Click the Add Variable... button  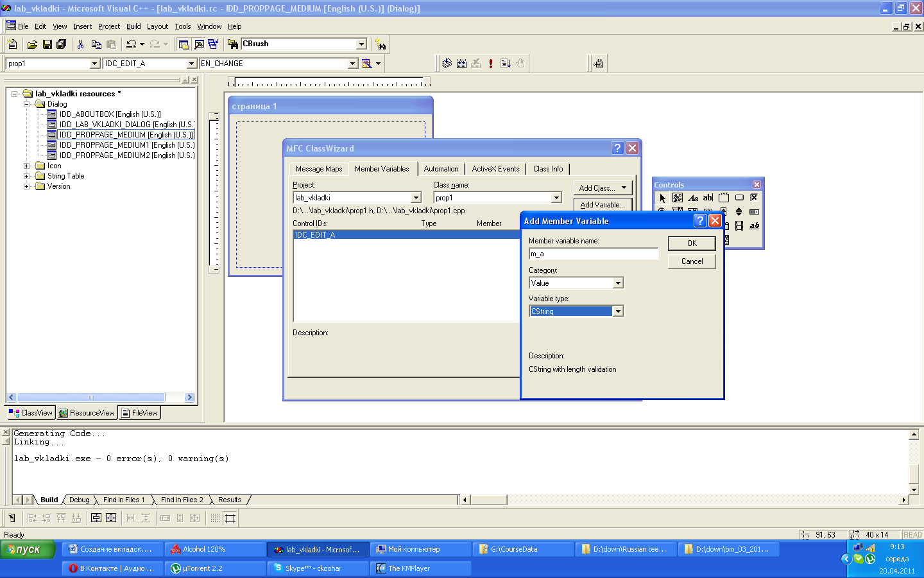pyautogui.click(x=603, y=205)
